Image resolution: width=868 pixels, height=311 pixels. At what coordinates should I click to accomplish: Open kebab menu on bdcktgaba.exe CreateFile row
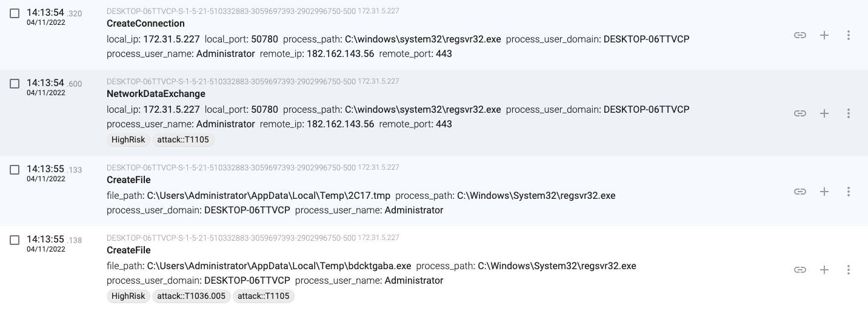[x=849, y=270]
